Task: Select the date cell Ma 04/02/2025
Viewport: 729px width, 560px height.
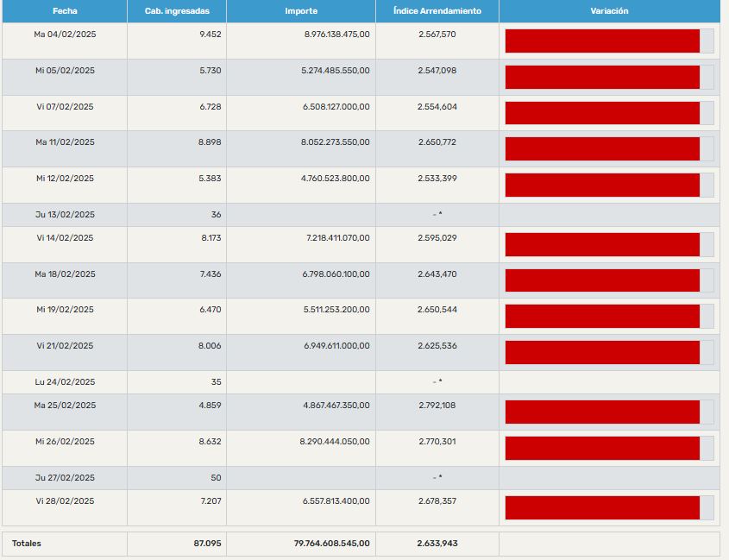Action: click(65, 34)
